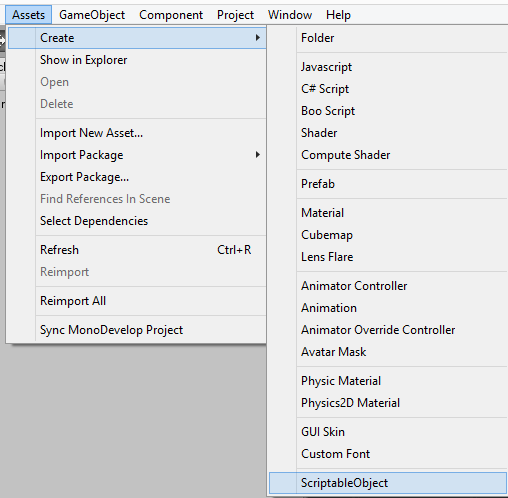508x498 pixels.
Task: Open the Component menu
Action: [171, 15]
